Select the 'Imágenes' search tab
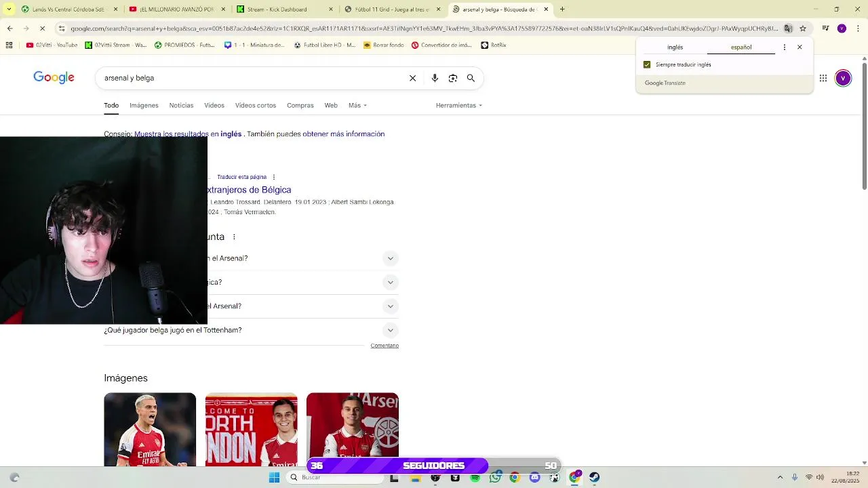This screenshot has width=868, height=488. pyautogui.click(x=144, y=106)
